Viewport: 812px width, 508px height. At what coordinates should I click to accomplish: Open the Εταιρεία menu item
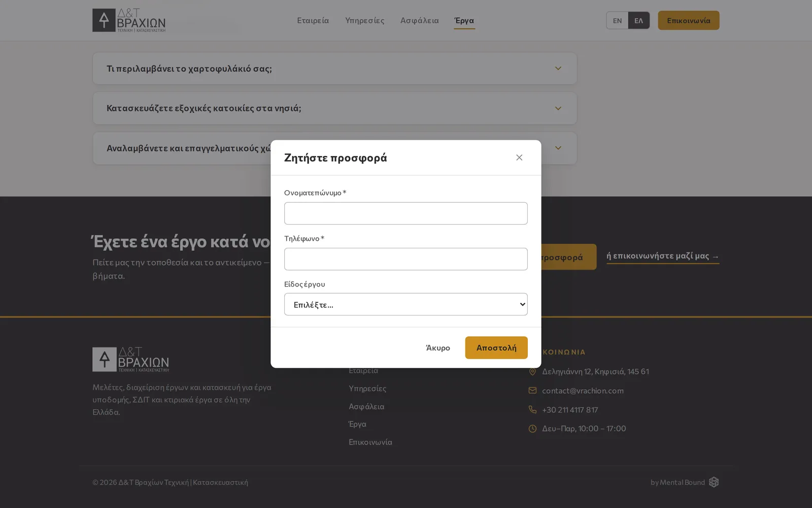313,20
